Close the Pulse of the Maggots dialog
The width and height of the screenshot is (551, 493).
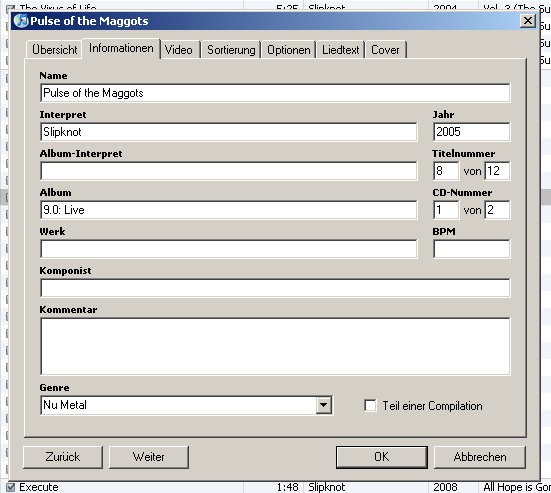coord(527,21)
